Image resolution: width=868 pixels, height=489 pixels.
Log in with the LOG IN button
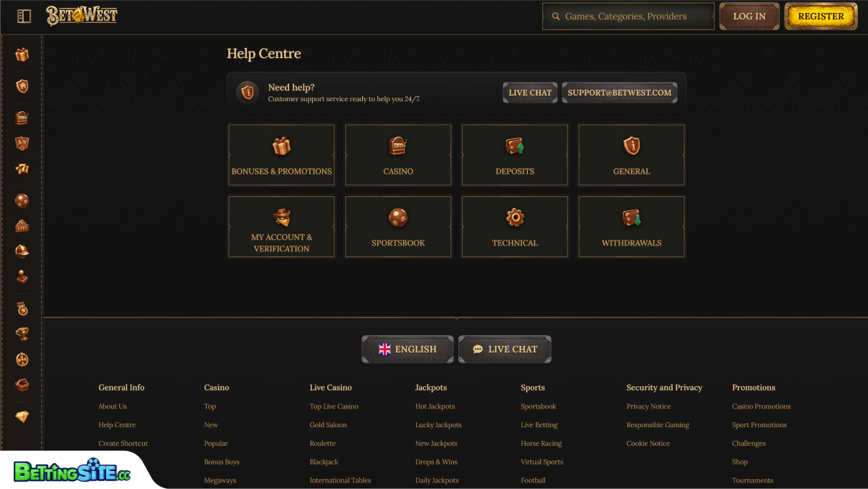(x=749, y=16)
